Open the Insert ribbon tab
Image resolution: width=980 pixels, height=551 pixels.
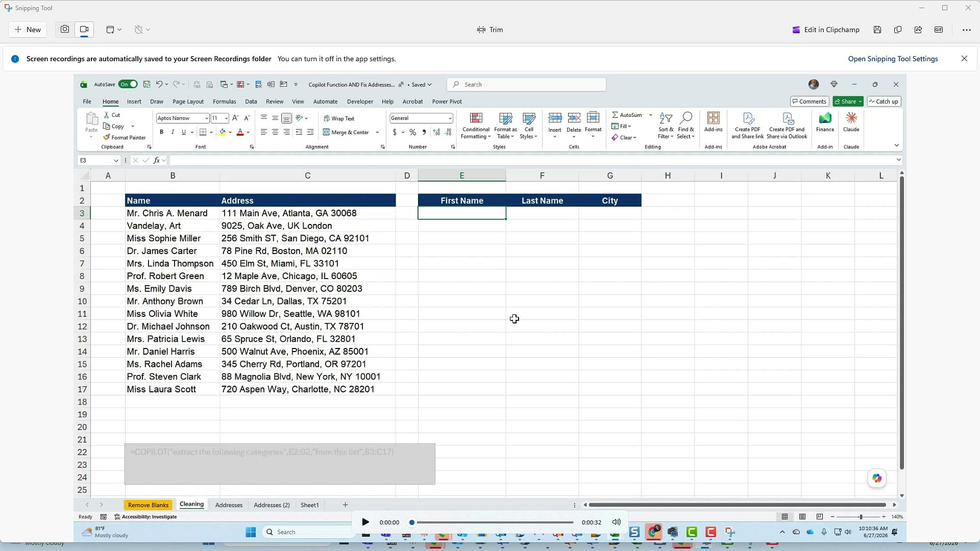pos(134,102)
